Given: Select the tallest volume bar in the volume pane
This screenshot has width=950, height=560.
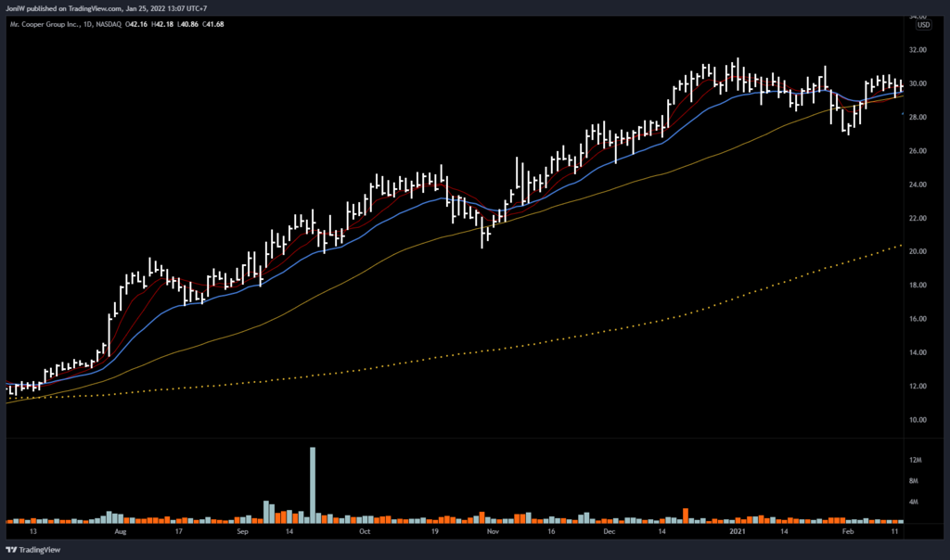Looking at the screenshot, I should (x=313, y=481).
